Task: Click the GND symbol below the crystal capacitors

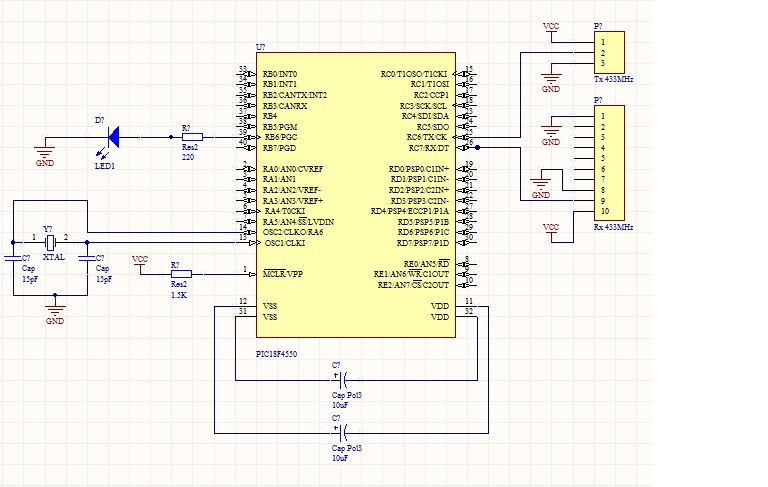Action: [x=55, y=310]
